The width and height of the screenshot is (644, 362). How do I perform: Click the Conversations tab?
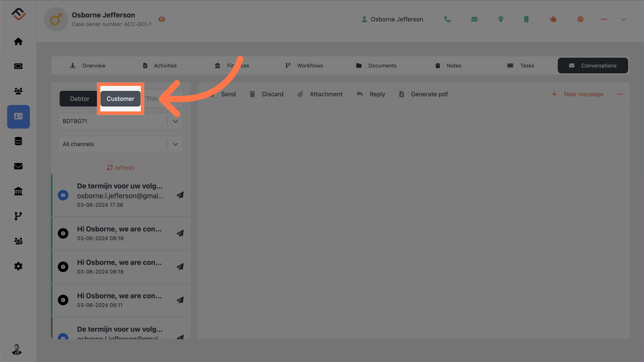(593, 65)
